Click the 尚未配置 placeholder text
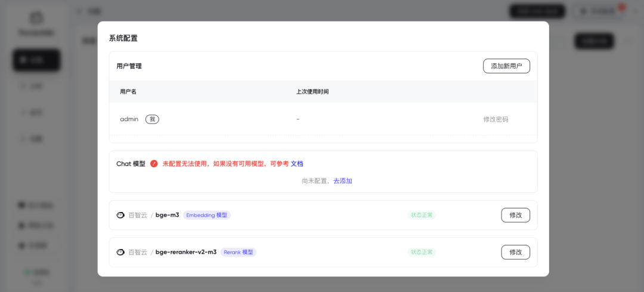Image resolution: width=644 pixels, height=292 pixels. [x=315, y=181]
